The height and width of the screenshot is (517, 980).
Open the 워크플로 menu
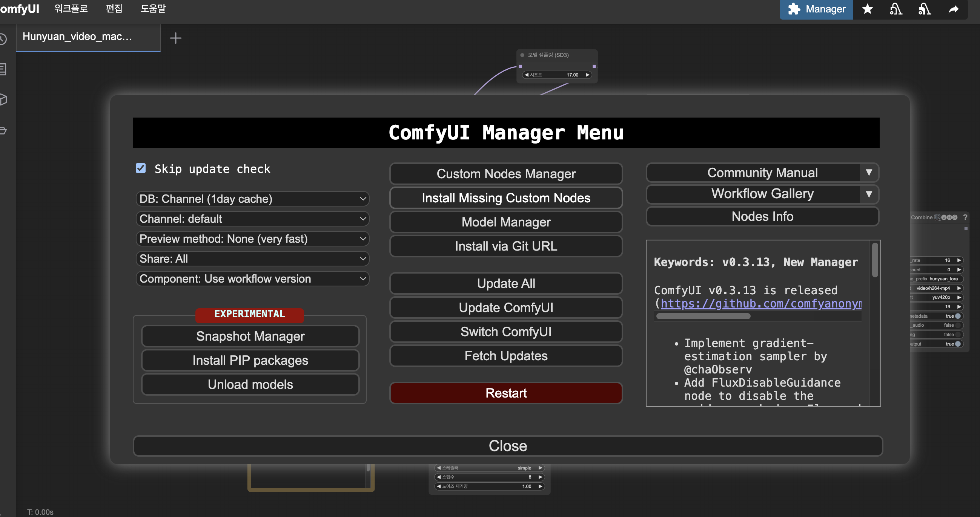[71, 8]
